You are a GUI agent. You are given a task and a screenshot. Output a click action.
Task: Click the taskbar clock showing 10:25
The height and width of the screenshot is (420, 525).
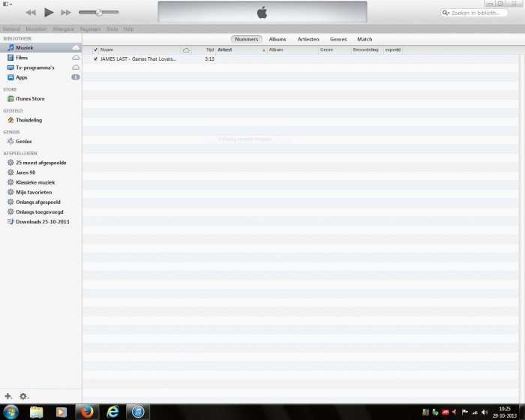pos(505,412)
